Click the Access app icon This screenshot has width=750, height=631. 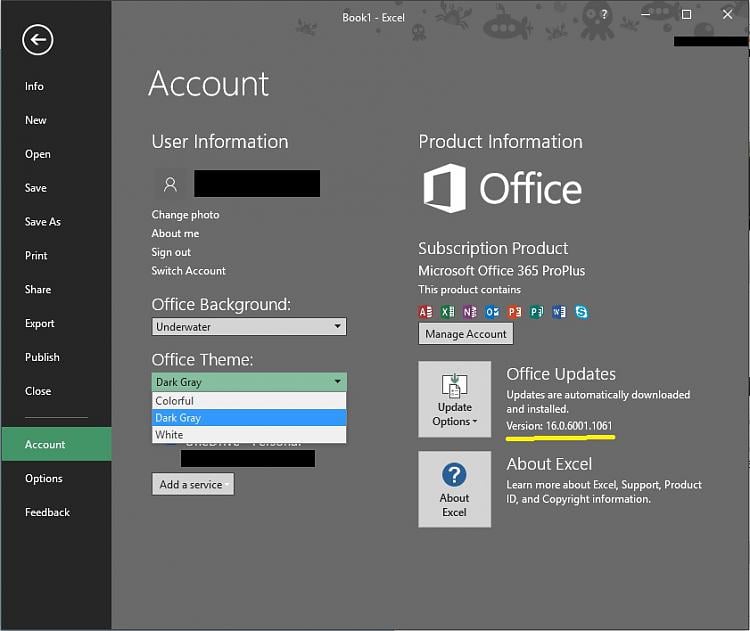point(425,312)
